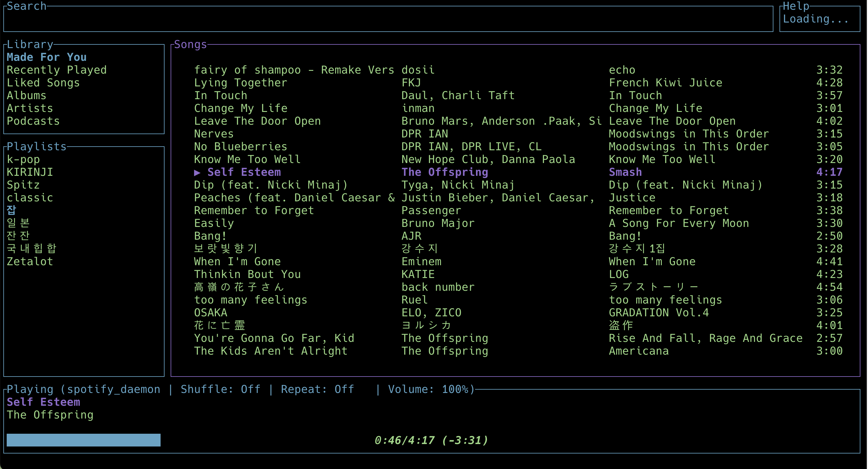This screenshot has height=469, width=868.
Task: Open the Podcasts library entry
Action: tap(33, 121)
